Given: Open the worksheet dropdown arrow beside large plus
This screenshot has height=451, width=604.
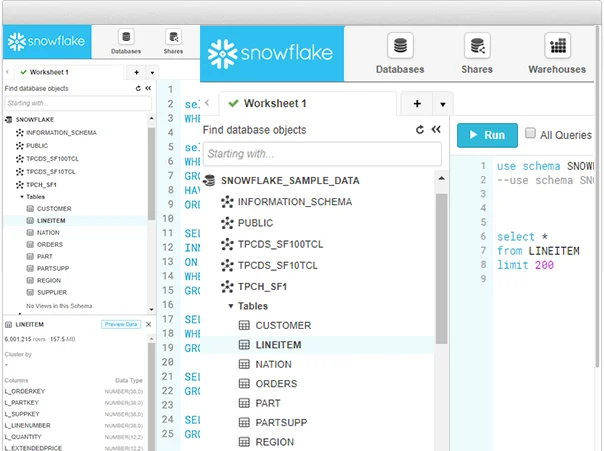Looking at the screenshot, I should (x=441, y=104).
